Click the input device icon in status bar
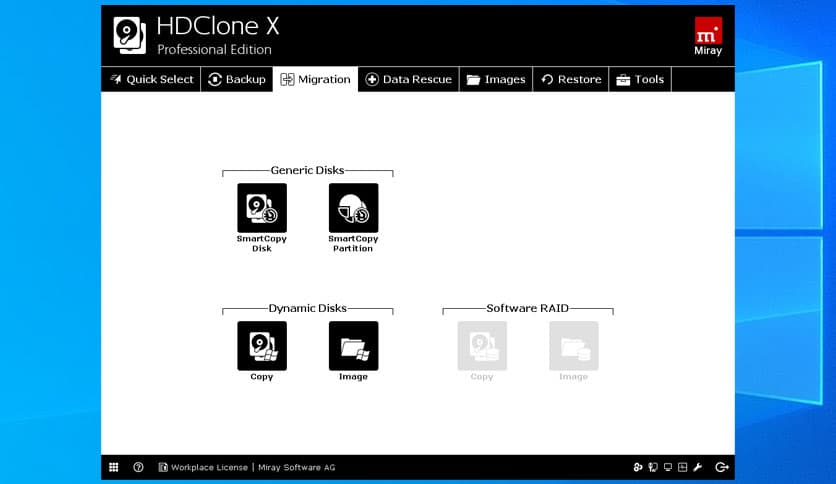 click(653, 467)
